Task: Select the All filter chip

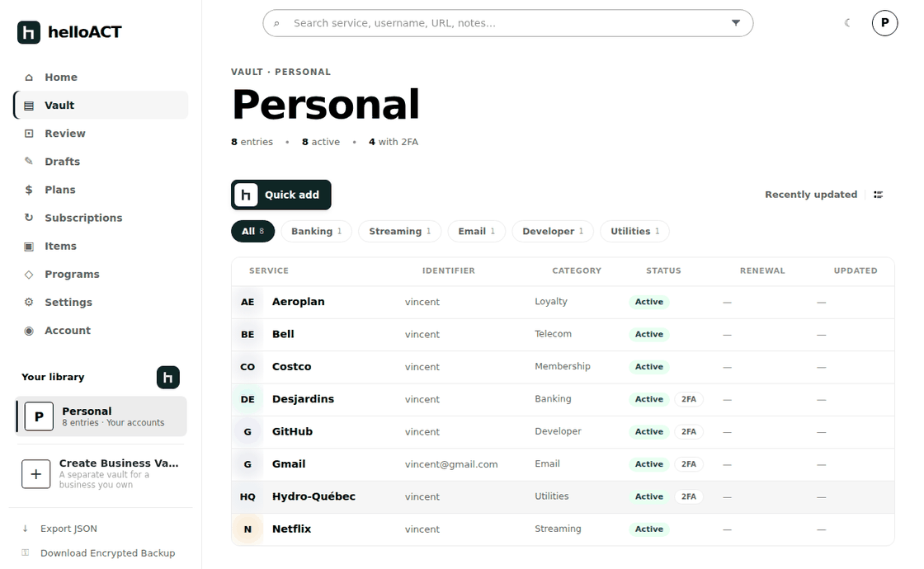Action: (x=252, y=232)
